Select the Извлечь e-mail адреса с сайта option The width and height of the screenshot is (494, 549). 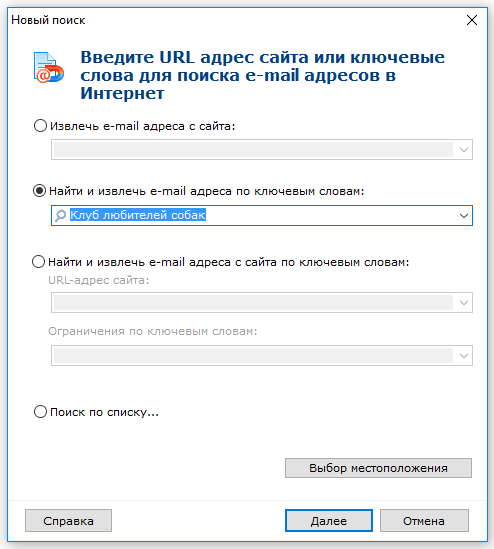point(40,125)
